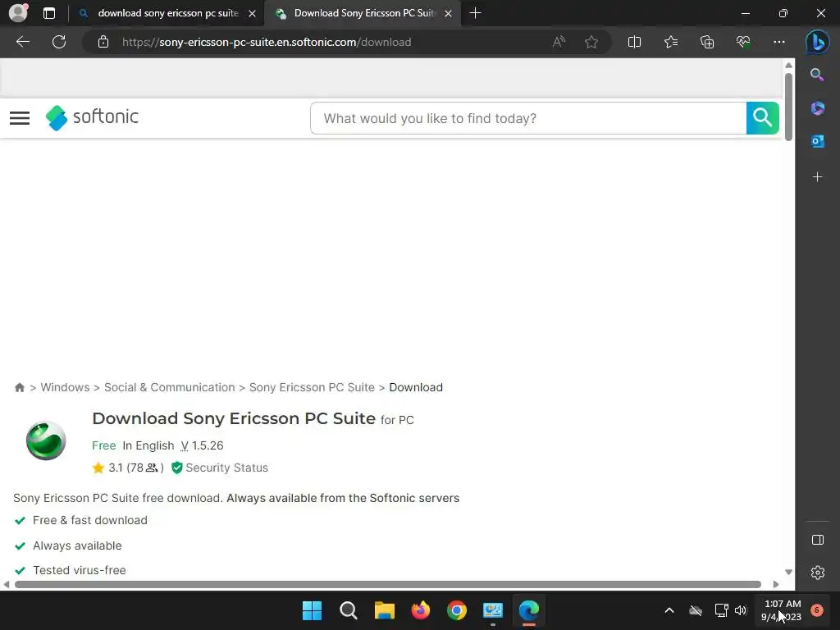Screen dimensions: 840x630
Task: Click vertical scrollbar up arrow
Action: [788, 65]
